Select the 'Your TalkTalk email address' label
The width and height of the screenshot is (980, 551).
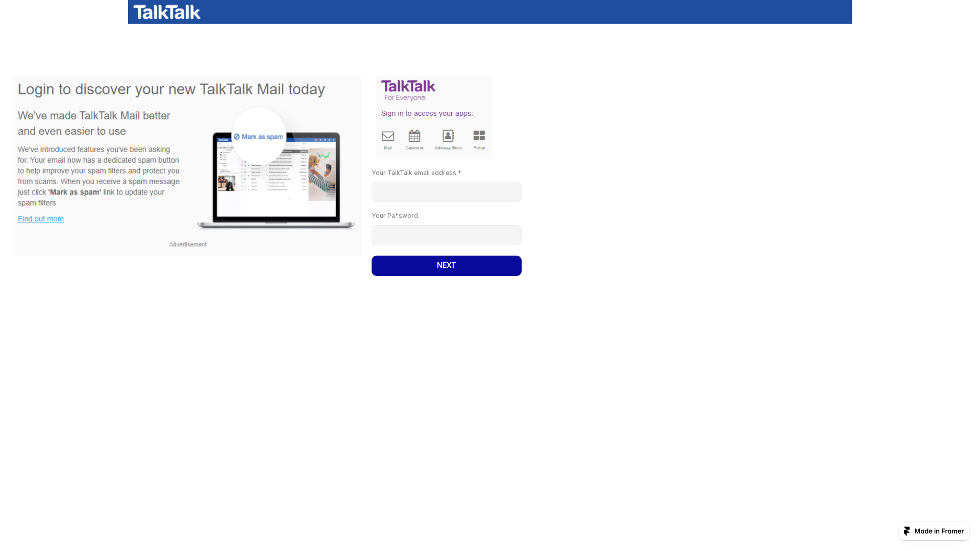[x=415, y=172]
